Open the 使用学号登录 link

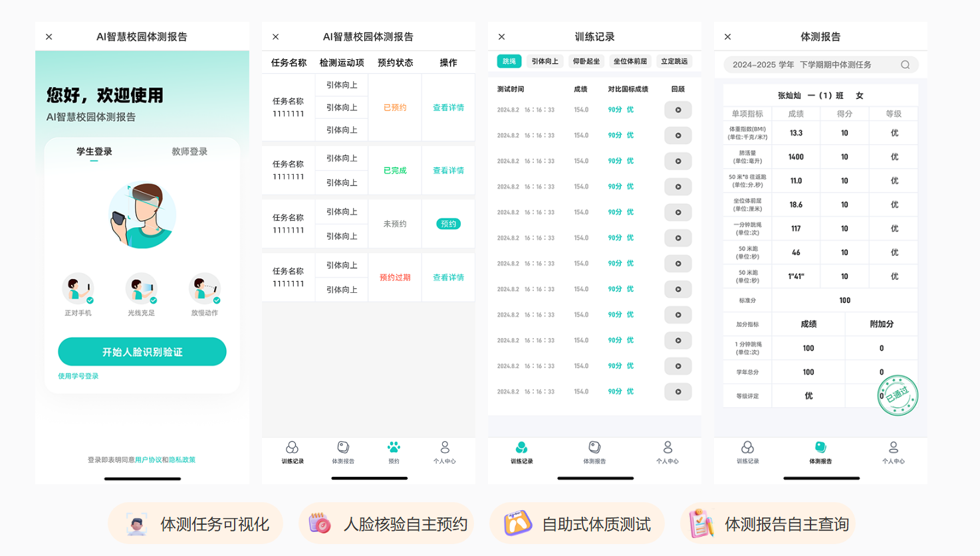[x=78, y=376]
